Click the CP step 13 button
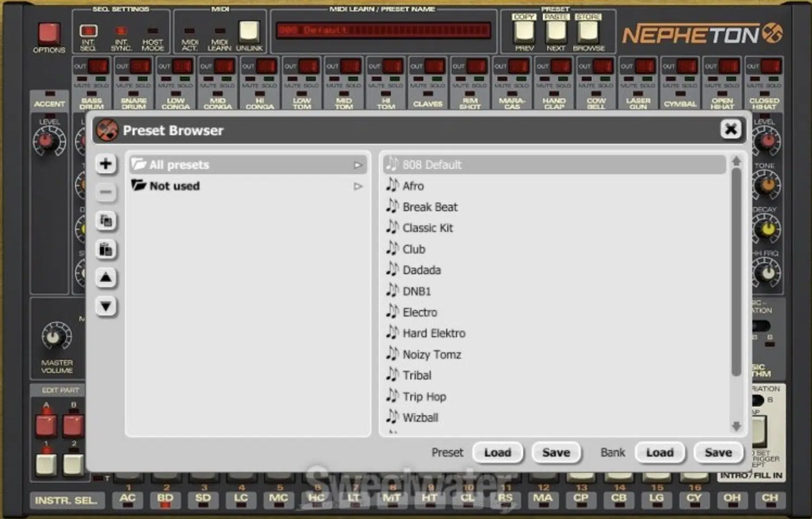 pos(581,498)
